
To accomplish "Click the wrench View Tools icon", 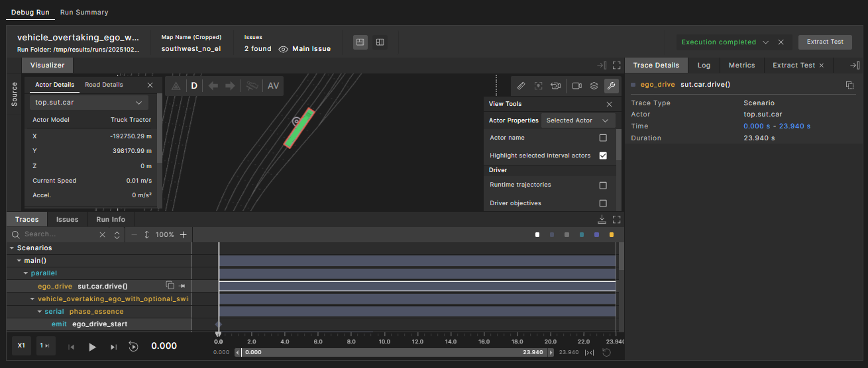I will [612, 86].
